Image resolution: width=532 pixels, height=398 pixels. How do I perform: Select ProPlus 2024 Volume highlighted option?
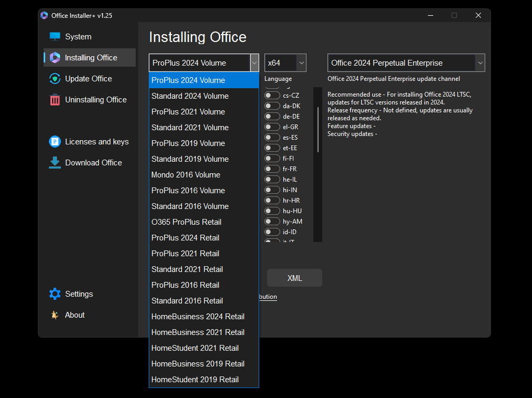204,80
